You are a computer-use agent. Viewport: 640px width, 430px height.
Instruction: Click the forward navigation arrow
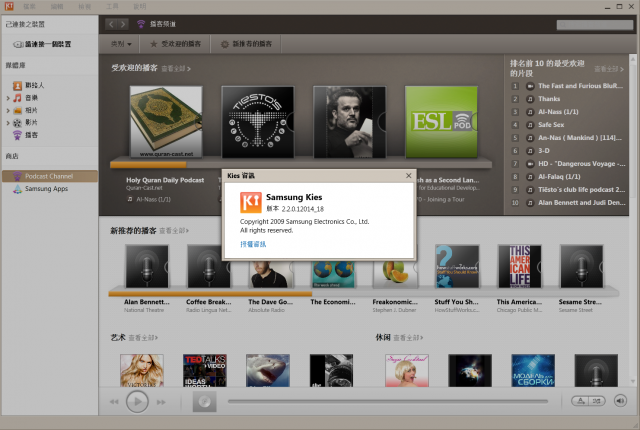[x=123, y=24]
